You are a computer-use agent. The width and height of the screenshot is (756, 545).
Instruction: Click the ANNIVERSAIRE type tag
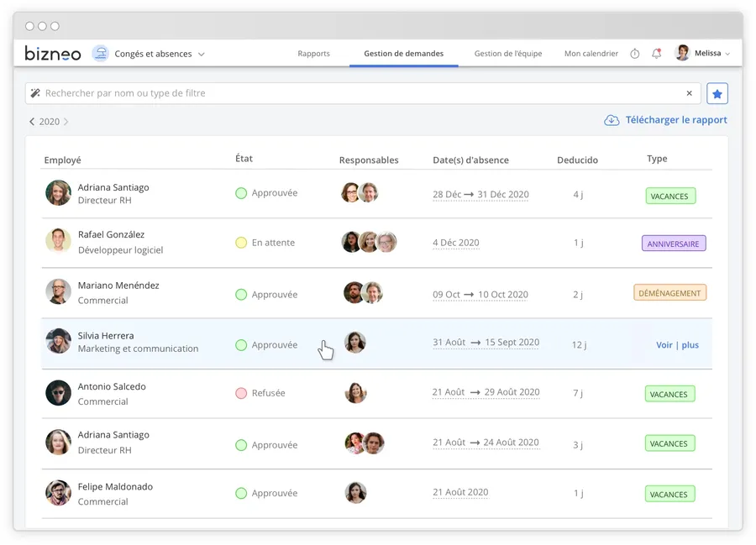673,244
